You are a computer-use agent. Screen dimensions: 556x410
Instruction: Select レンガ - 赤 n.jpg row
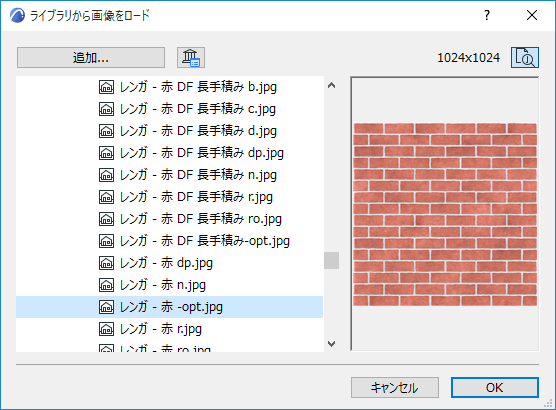(169, 285)
